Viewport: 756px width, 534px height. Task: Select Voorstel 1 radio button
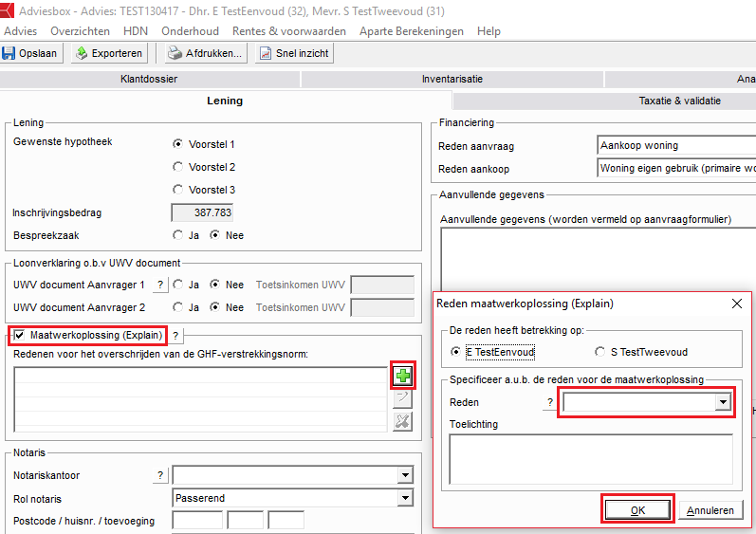(178, 144)
